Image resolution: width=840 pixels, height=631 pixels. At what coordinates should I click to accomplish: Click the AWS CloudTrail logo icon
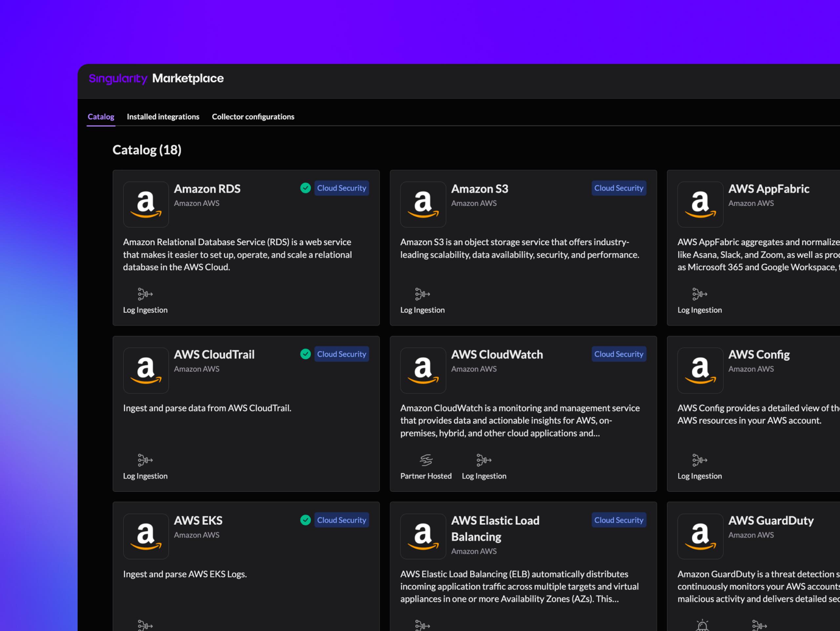[146, 370]
